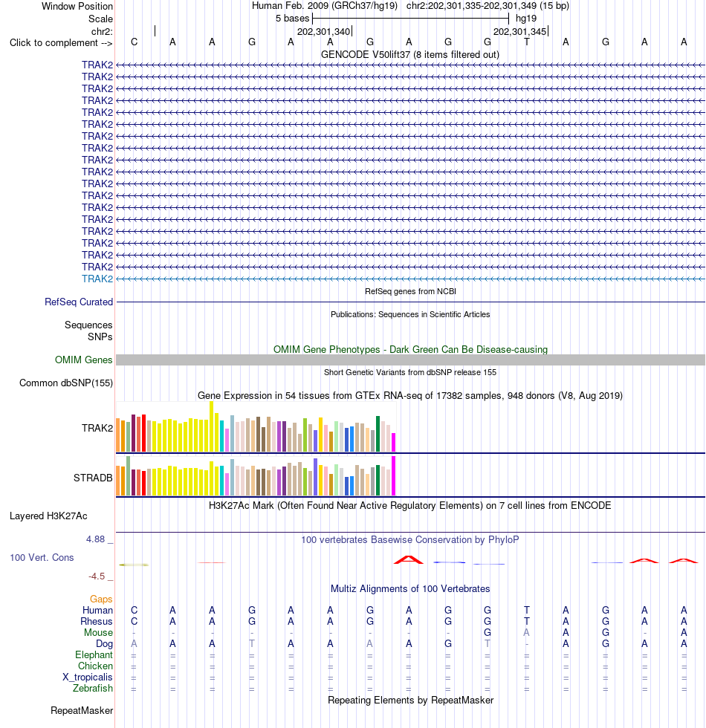
Task: Click the Zebrafish alignment row label
Action: (92, 688)
